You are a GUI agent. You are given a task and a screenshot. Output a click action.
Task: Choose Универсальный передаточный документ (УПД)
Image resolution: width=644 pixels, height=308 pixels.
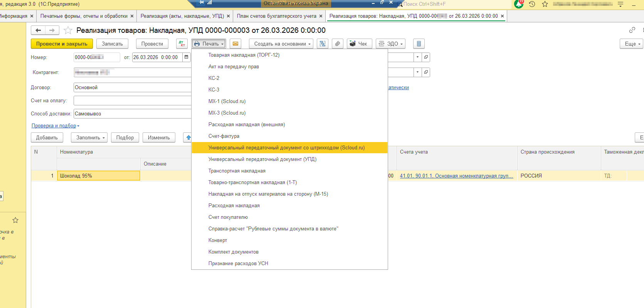289,159
